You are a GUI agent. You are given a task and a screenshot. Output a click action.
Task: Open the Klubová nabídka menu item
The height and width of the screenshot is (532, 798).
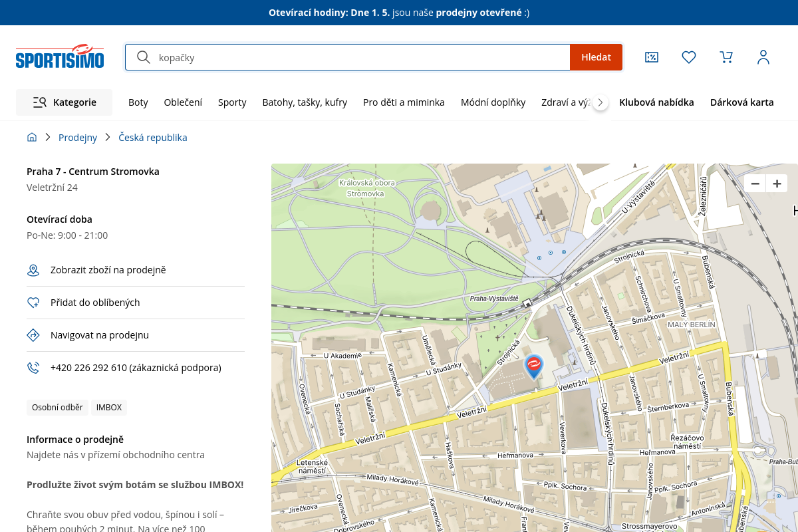click(656, 102)
